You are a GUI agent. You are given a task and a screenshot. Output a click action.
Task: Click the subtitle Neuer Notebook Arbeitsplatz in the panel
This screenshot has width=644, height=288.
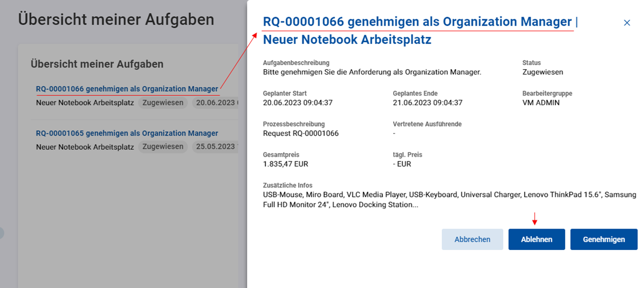[347, 40]
